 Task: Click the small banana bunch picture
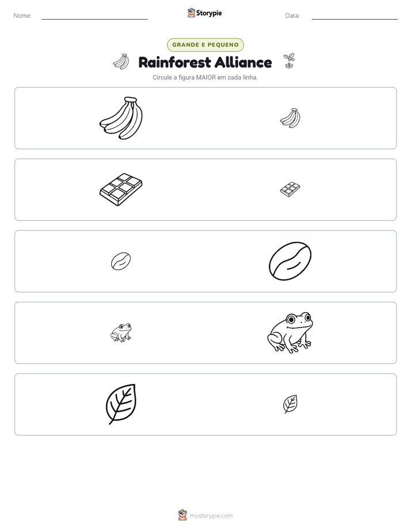(x=290, y=118)
